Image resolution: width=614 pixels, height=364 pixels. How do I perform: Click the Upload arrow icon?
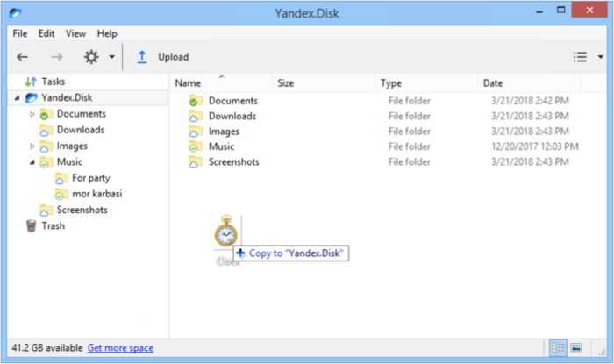(x=142, y=57)
